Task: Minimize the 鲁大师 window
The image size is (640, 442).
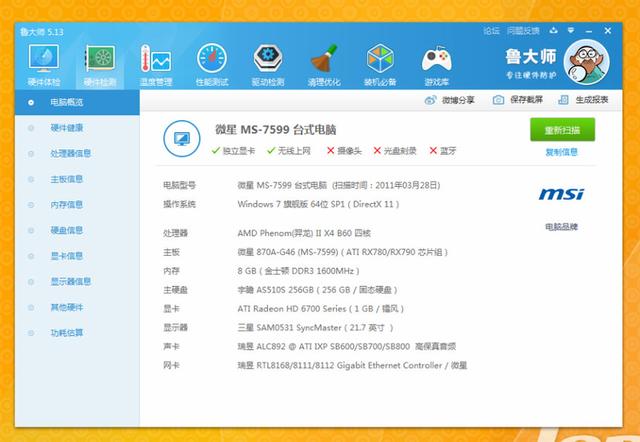Action: click(589, 31)
